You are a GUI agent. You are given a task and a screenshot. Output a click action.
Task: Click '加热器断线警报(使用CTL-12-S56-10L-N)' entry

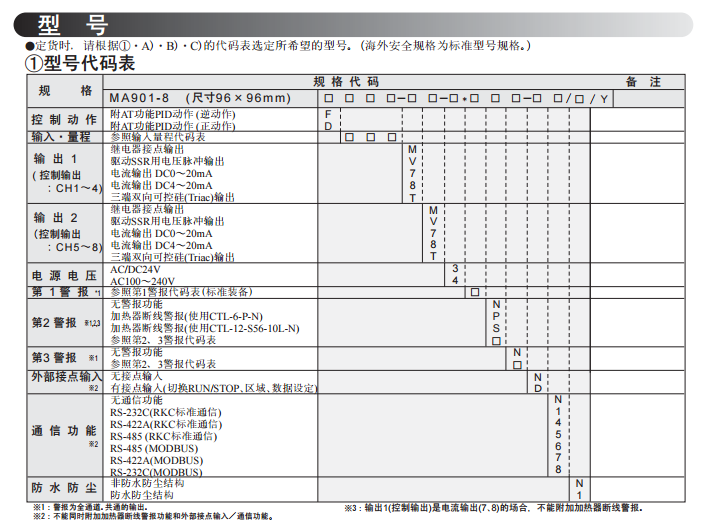(205, 328)
